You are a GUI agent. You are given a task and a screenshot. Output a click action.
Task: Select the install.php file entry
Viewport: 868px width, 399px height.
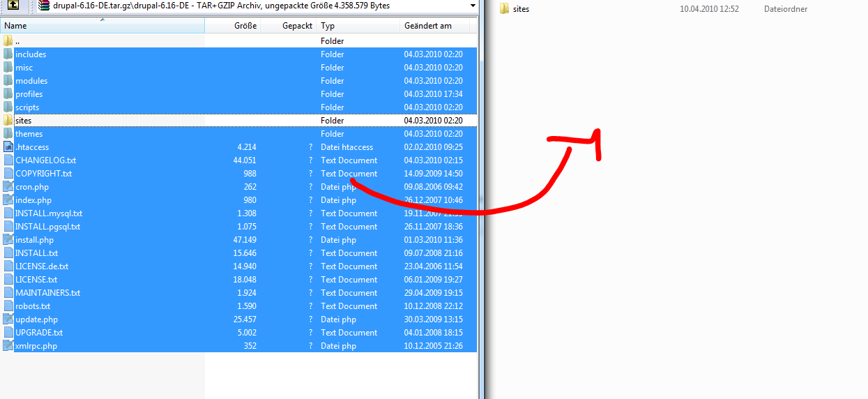coord(34,240)
